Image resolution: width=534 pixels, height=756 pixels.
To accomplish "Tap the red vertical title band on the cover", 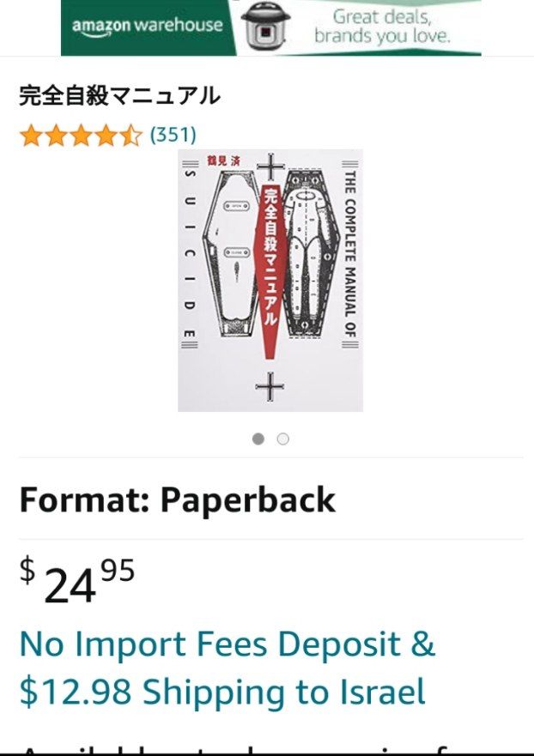I will pyautogui.click(x=271, y=271).
